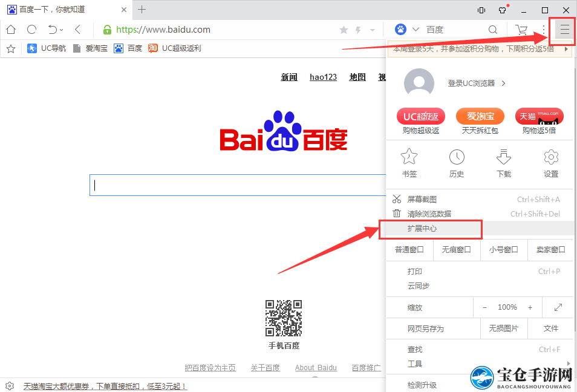This screenshot has width=577, height=392.
Task: Go back using the left chevron icon
Action: tap(77, 30)
